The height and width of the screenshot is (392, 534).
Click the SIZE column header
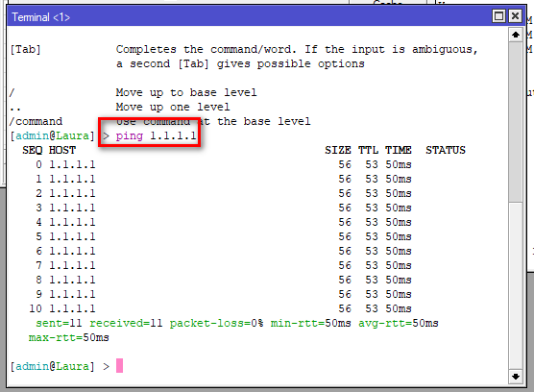tap(338, 150)
